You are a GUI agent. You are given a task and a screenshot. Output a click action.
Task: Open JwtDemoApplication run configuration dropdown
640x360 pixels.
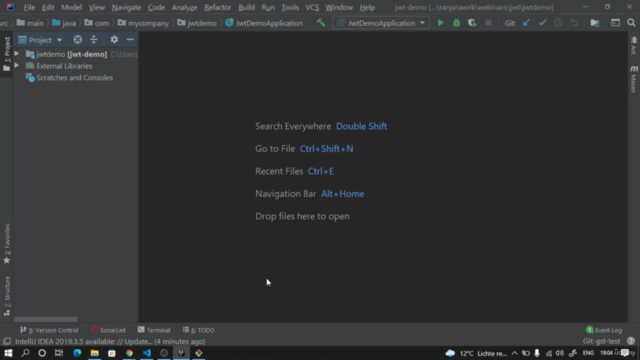click(x=381, y=23)
